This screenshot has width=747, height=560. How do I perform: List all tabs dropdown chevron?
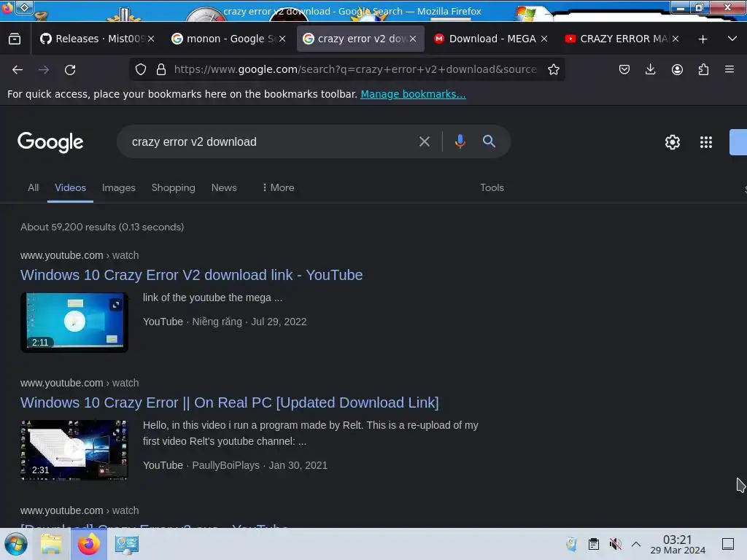tap(732, 39)
